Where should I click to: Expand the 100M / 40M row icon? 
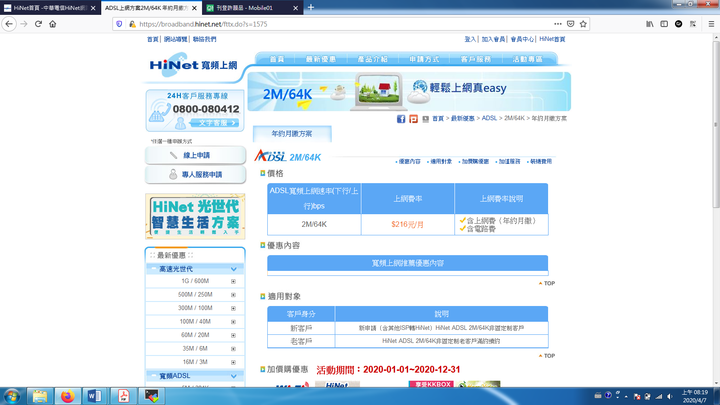click(x=233, y=322)
